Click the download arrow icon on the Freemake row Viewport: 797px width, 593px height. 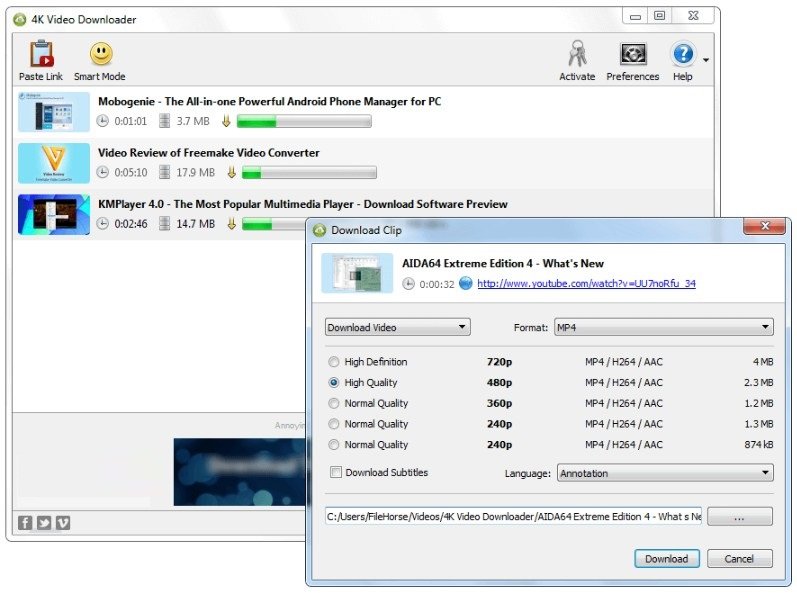(232, 172)
